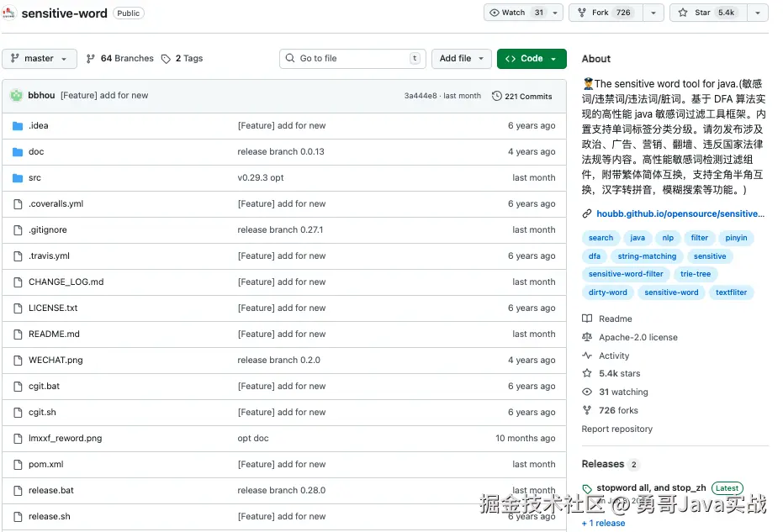Viewport: 783px width, 532px height.
Task: Click the commit history clock icon
Action: click(x=497, y=96)
